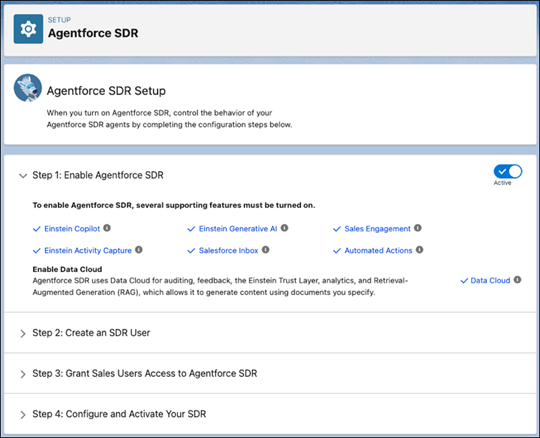Open the Einstein Generative AI link
The width and height of the screenshot is (540, 438).
click(x=238, y=229)
